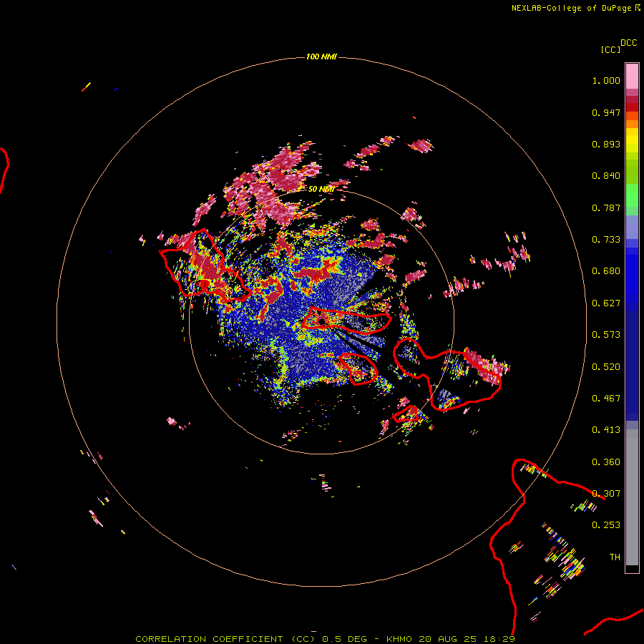Image resolution: width=644 pixels, height=644 pixels.
Task: Click the 0.947 legend value
Action: [x=606, y=112]
